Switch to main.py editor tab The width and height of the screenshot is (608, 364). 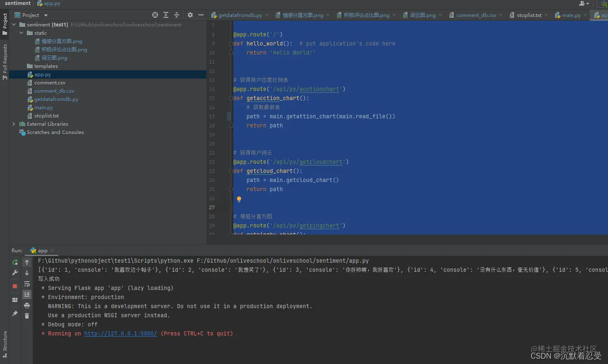(x=571, y=15)
